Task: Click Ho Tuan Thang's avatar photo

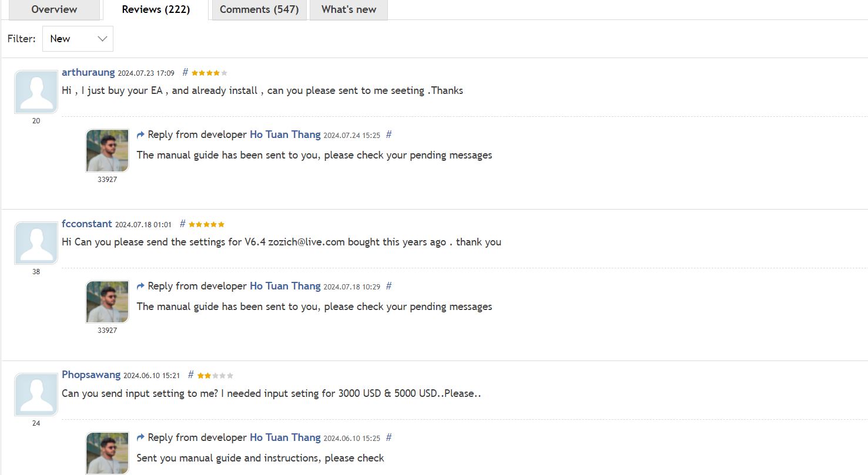Action: click(107, 150)
